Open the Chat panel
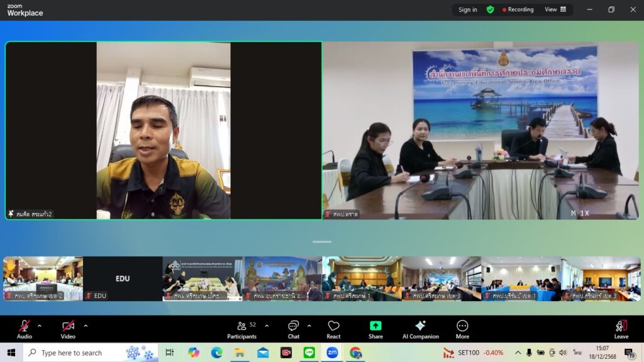The height and width of the screenshot is (362, 644). [x=294, y=329]
